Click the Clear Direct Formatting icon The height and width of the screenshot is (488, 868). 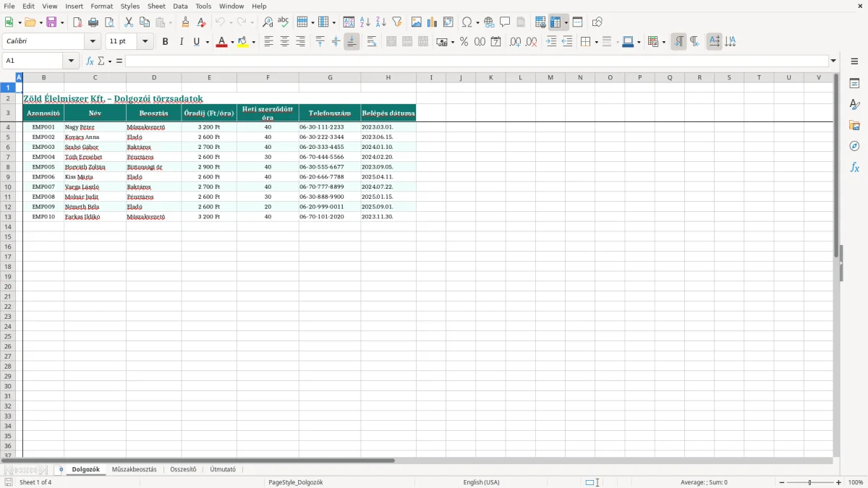point(202,22)
